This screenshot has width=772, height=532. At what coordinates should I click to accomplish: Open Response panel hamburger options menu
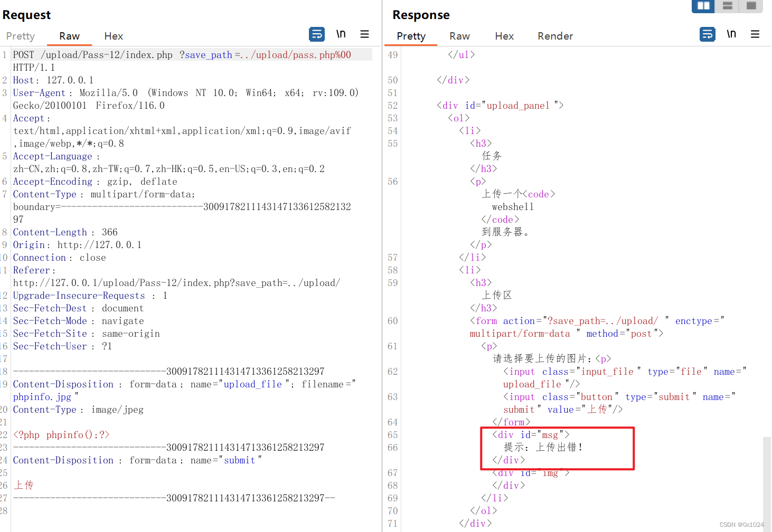pos(755,34)
